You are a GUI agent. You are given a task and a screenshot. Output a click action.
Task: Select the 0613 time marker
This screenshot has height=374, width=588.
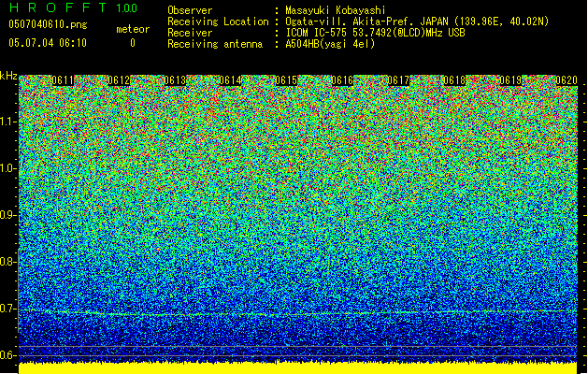tap(175, 80)
